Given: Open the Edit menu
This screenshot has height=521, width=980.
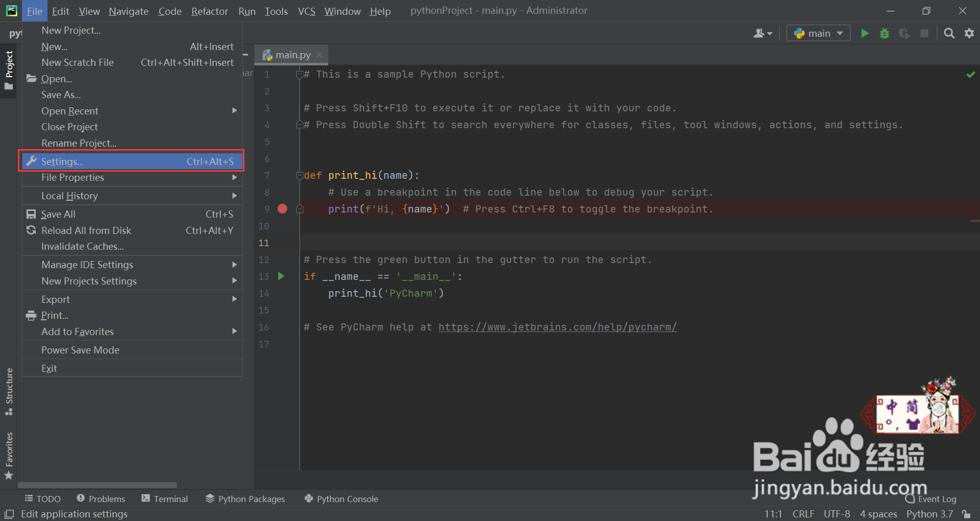Looking at the screenshot, I should pyautogui.click(x=60, y=11).
